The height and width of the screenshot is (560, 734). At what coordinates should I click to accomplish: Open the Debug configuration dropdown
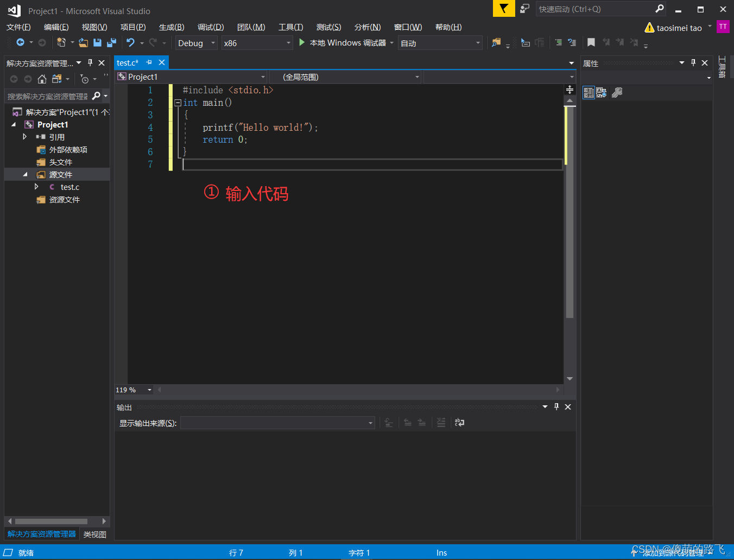pyautogui.click(x=195, y=43)
